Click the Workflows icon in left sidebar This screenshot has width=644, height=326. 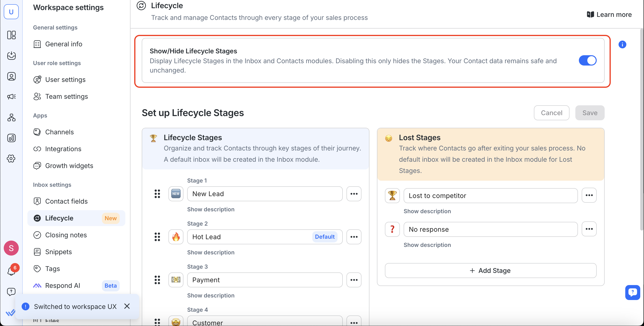coord(11,117)
